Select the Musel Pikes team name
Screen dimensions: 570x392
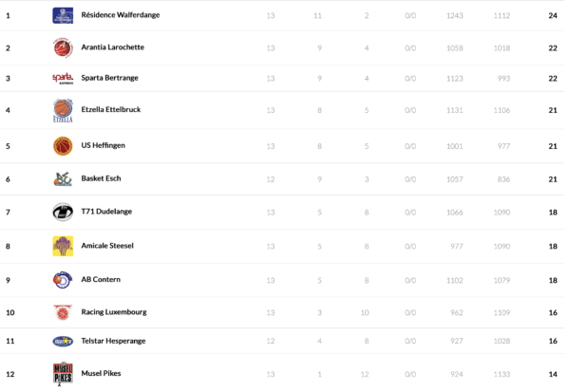(x=101, y=374)
